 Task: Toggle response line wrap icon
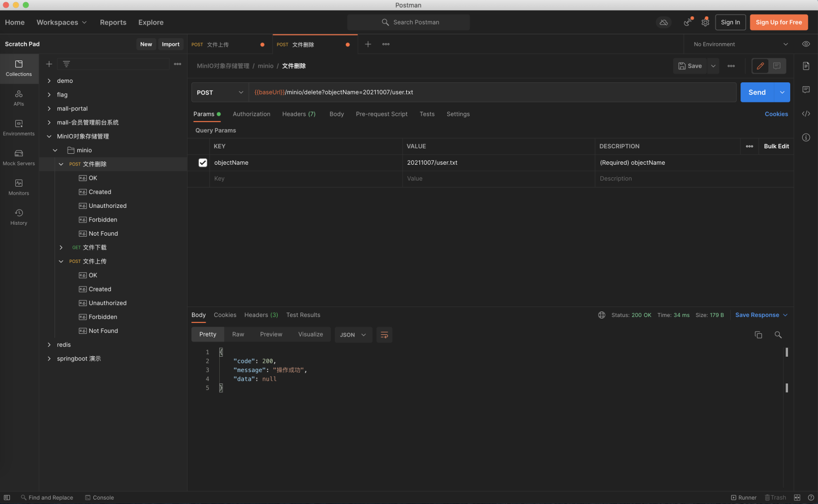pos(384,335)
